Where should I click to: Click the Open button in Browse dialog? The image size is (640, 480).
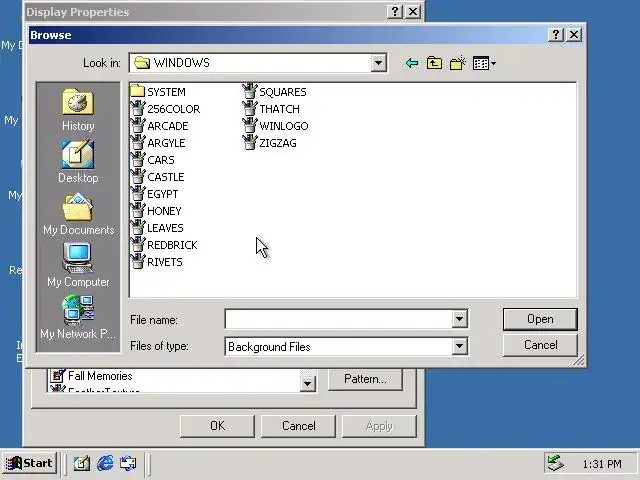point(540,319)
